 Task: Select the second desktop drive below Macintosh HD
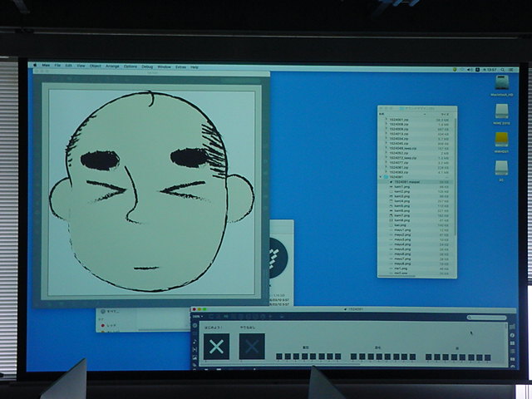point(501,111)
